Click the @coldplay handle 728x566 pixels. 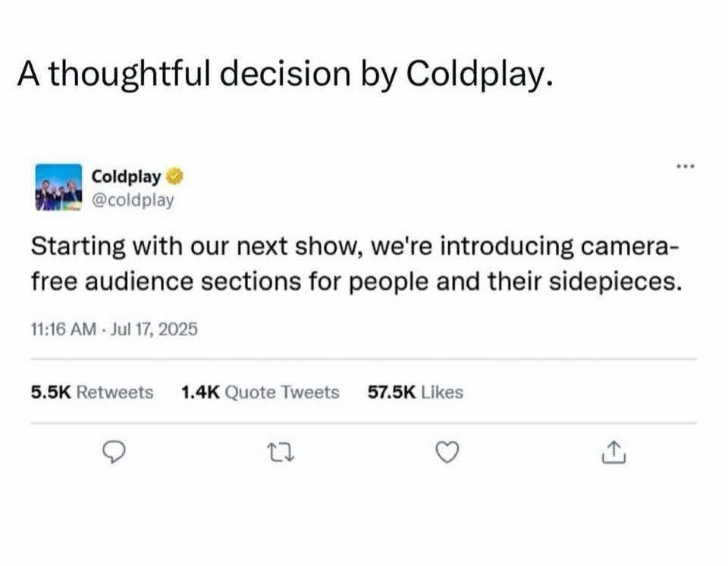click(133, 199)
